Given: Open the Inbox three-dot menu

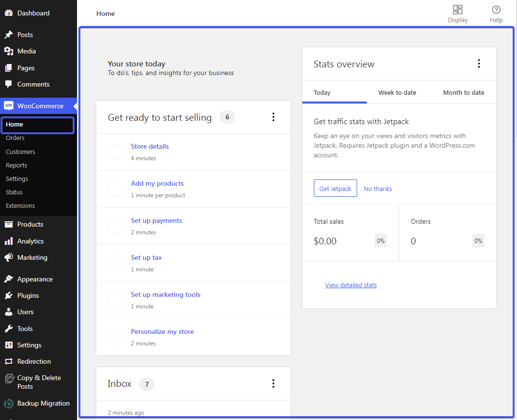Looking at the screenshot, I should [273, 383].
